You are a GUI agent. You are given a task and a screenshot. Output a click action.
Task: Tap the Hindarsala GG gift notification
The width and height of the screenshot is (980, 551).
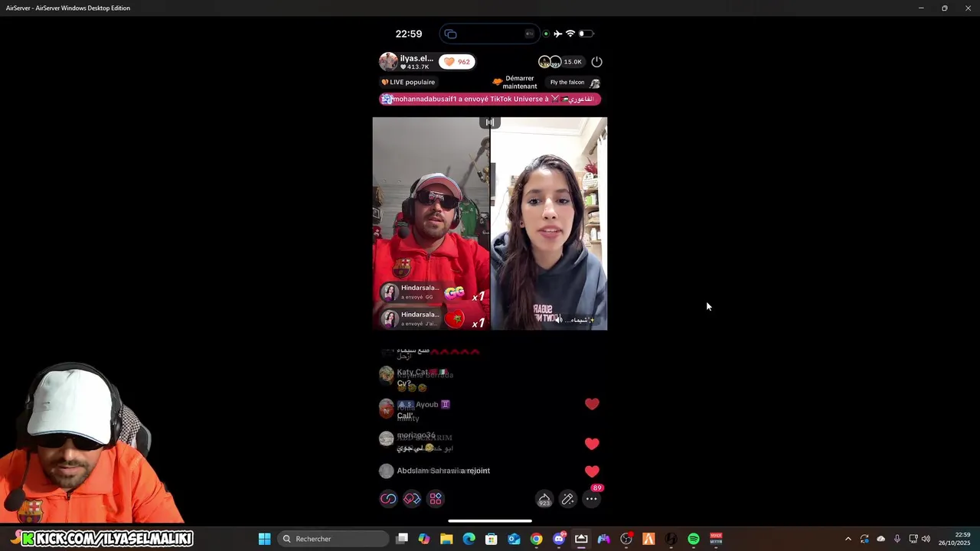433,292
